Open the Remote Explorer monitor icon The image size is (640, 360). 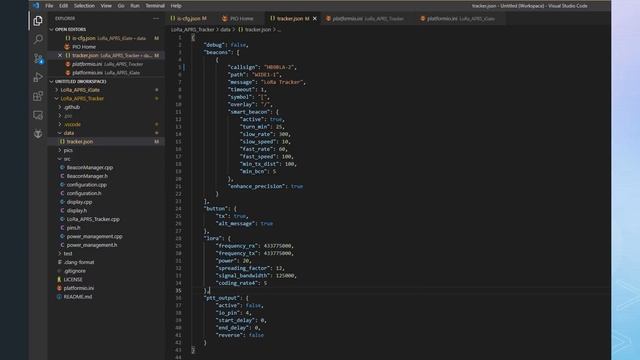pos(38,115)
